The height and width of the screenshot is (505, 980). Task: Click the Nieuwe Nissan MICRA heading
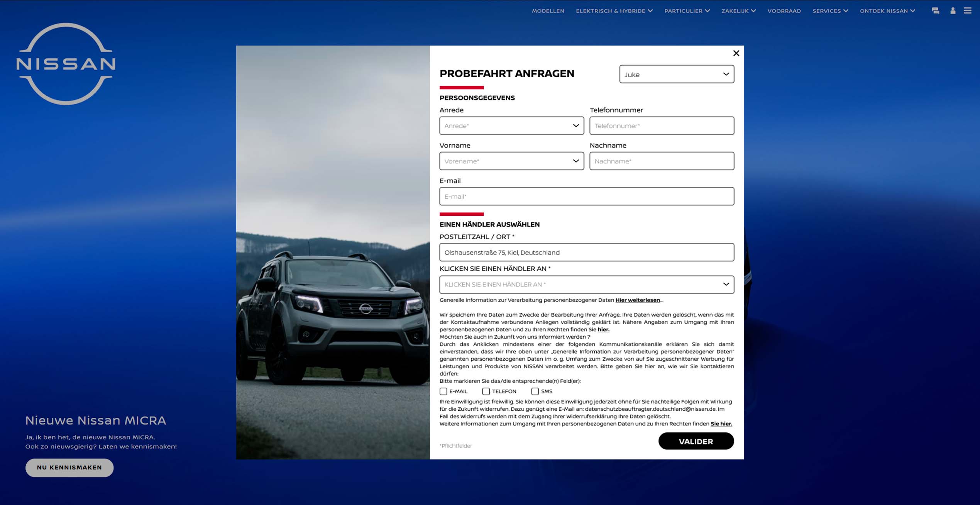(x=96, y=420)
